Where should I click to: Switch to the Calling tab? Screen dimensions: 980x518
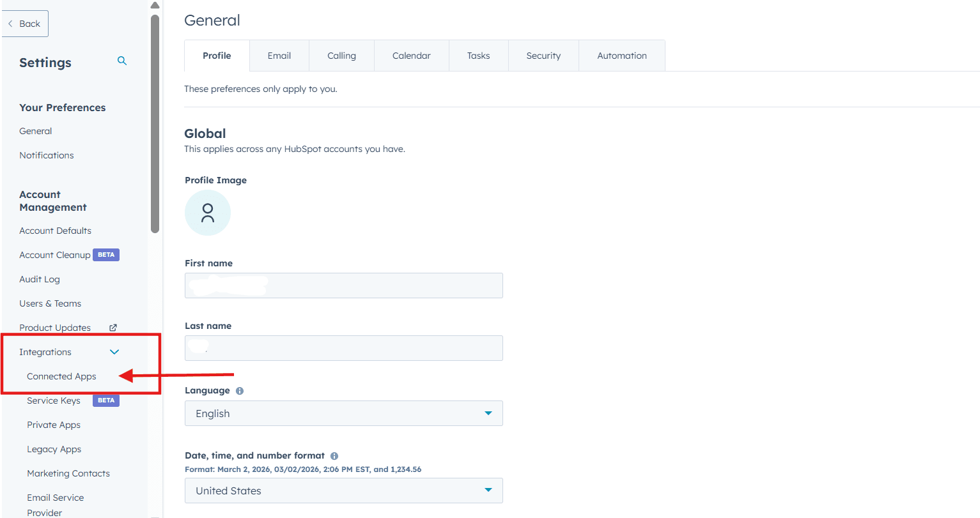tap(341, 56)
